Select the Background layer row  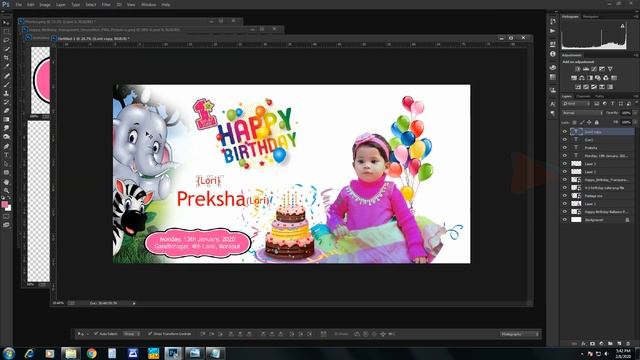598,220
